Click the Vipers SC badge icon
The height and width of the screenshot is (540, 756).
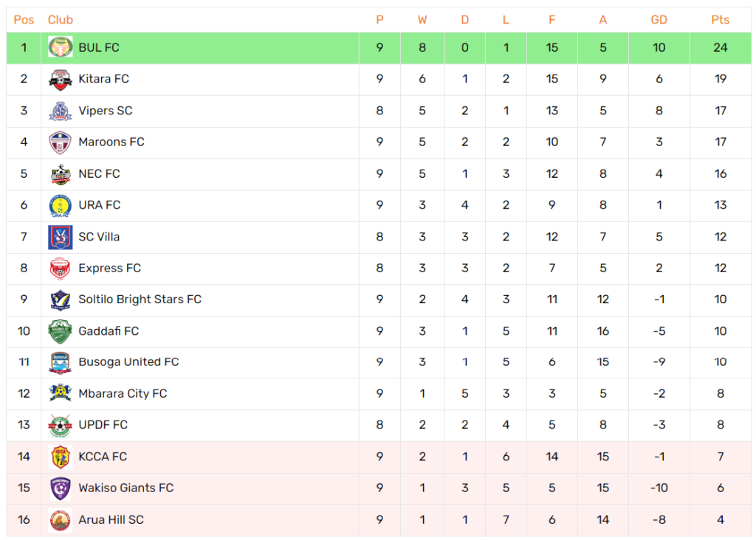click(61, 111)
